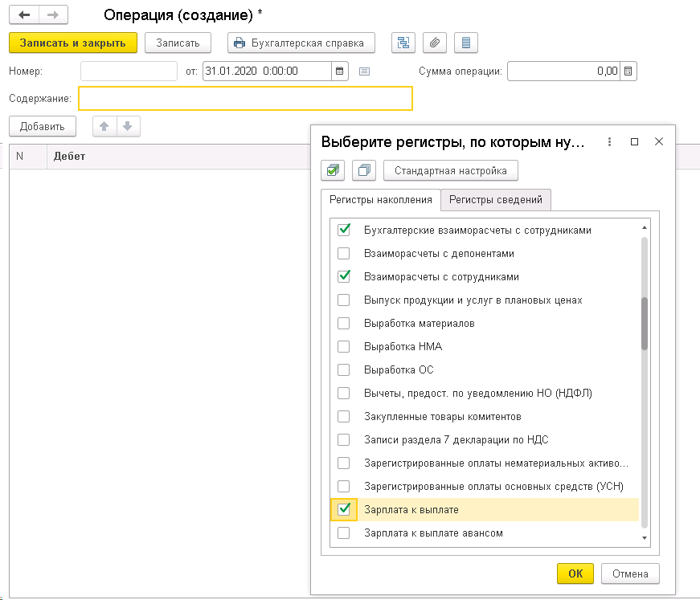Open dialog more options menu (three dots)
The width and height of the screenshot is (700, 600).
(x=609, y=141)
